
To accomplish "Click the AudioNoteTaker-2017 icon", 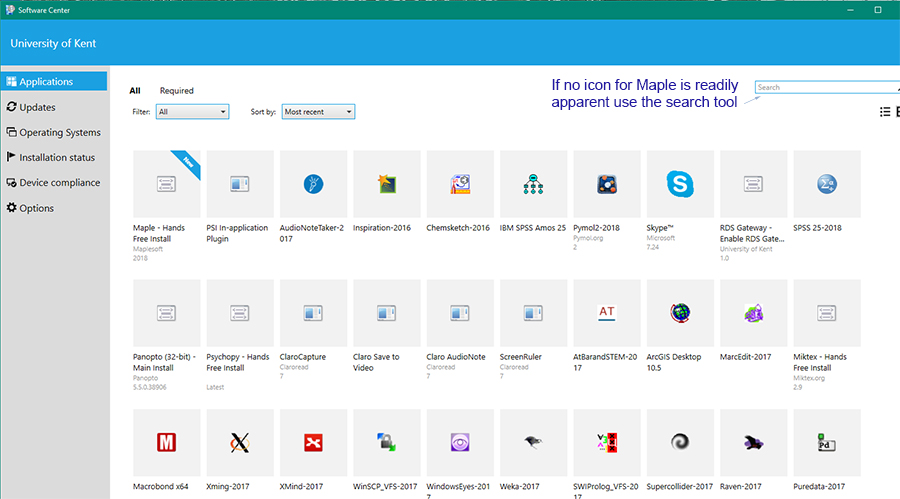I will coord(313,184).
